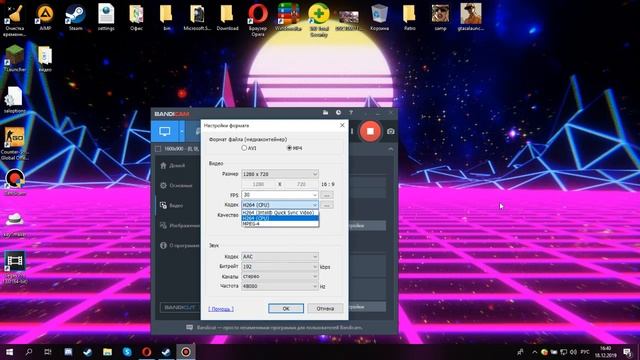Open the samp desktop icon
The width and height of the screenshot is (640, 360).
[440, 18]
